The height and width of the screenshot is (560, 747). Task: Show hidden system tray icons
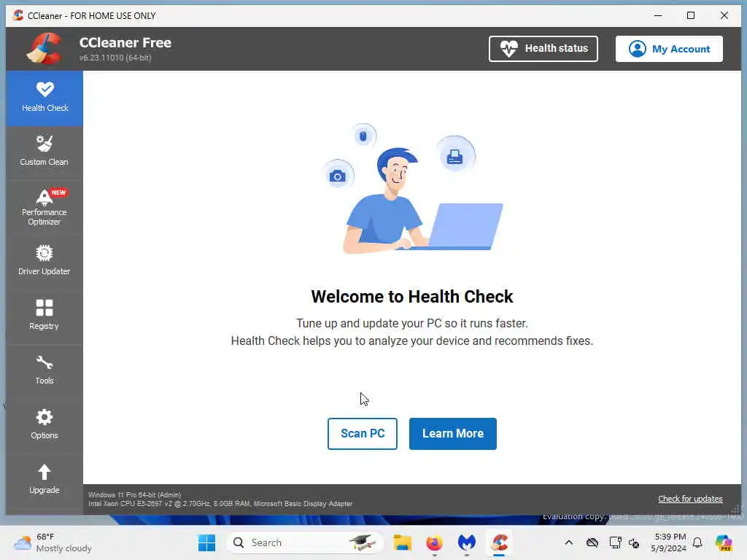pos(569,542)
